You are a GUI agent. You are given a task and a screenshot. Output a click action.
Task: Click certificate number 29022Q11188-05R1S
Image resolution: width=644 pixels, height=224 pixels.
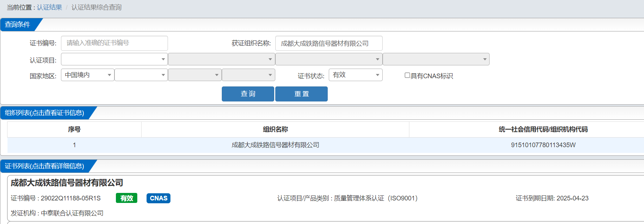coord(71,198)
